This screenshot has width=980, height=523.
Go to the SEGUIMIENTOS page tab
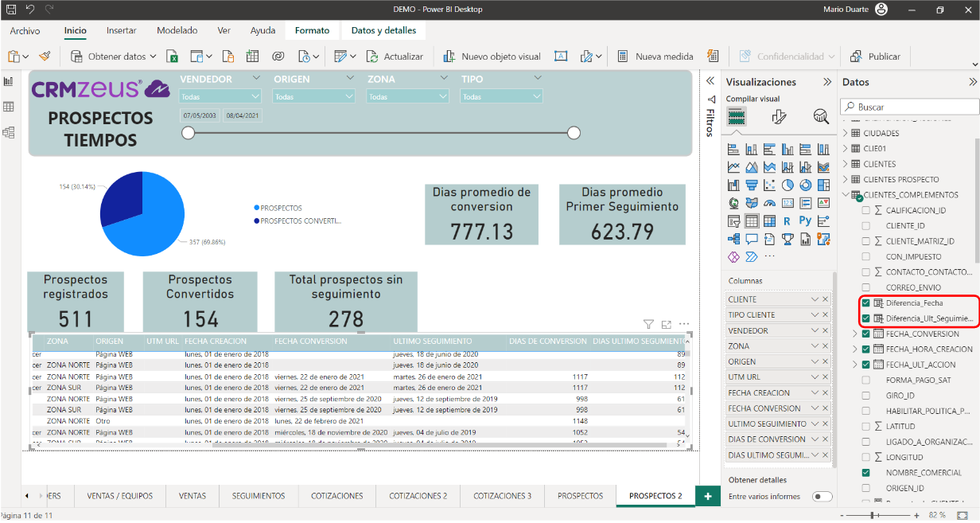tap(258, 495)
